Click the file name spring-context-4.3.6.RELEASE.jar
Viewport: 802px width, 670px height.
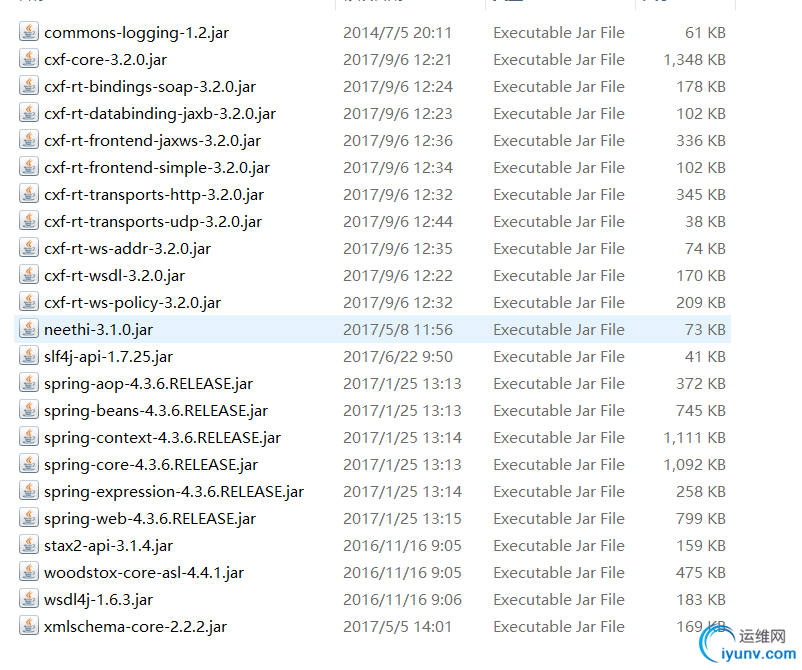point(163,439)
